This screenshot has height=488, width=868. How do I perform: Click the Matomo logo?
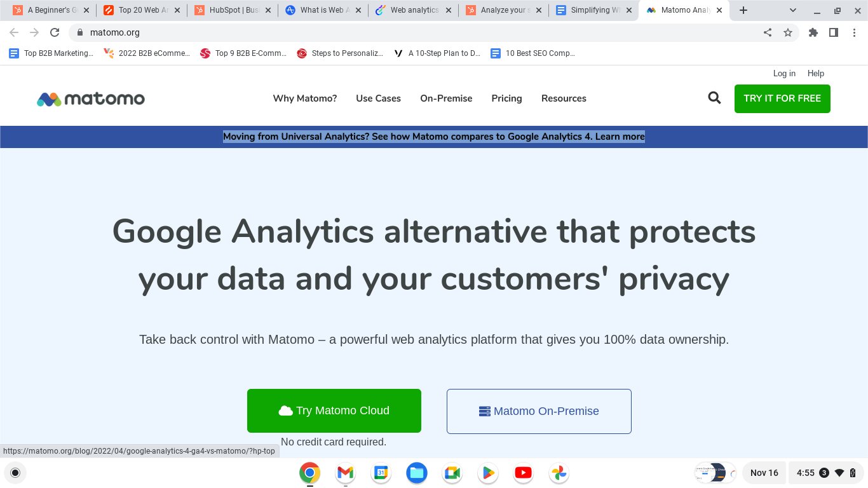[90, 98]
